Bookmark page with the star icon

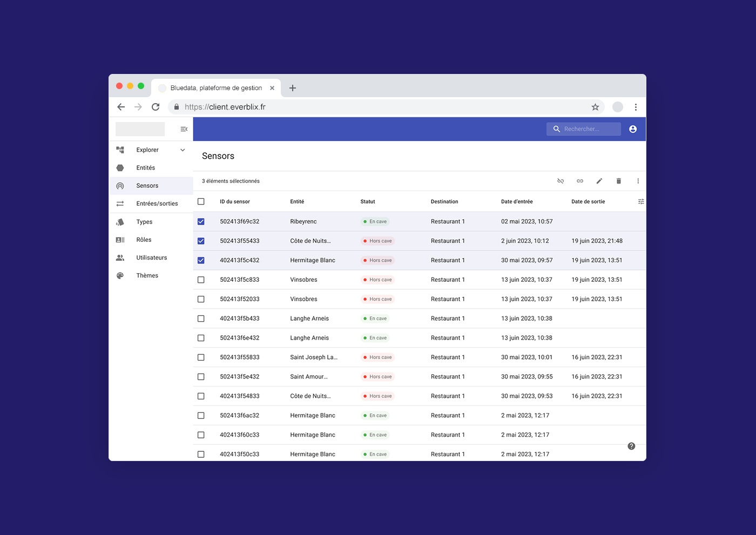click(x=595, y=107)
